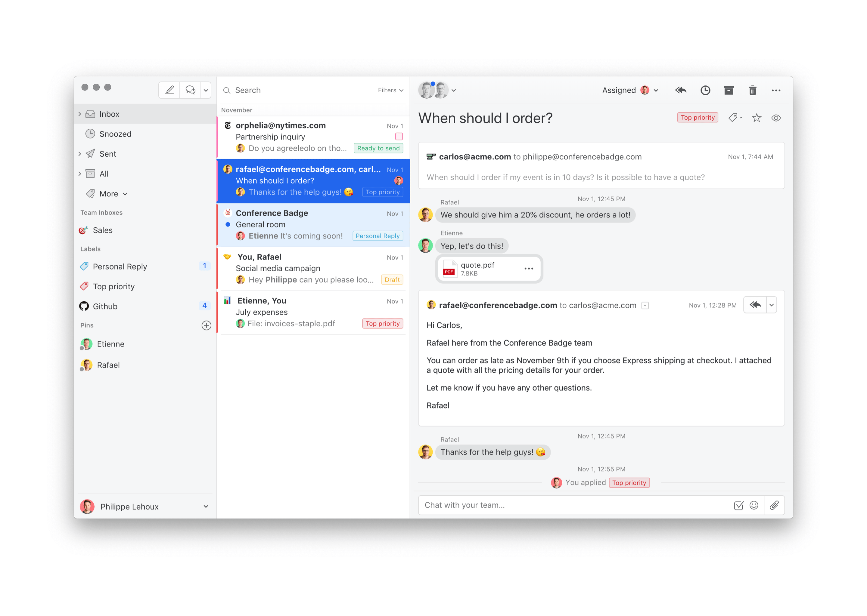Expand the Inbox folder chevron
Image resolution: width=867 pixels, height=616 pixels.
80,114
